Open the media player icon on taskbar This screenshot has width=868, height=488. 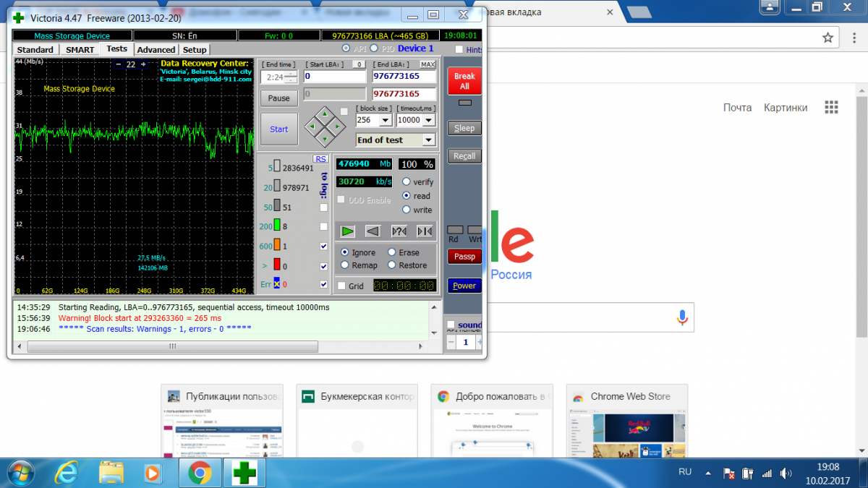pyautogui.click(x=152, y=473)
